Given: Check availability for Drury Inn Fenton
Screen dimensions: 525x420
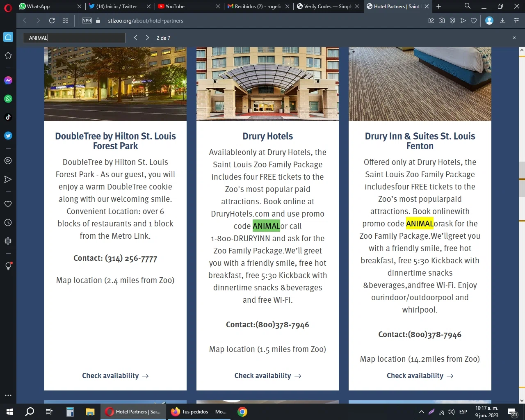Looking at the screenshot, I should [x=420, y=376].
